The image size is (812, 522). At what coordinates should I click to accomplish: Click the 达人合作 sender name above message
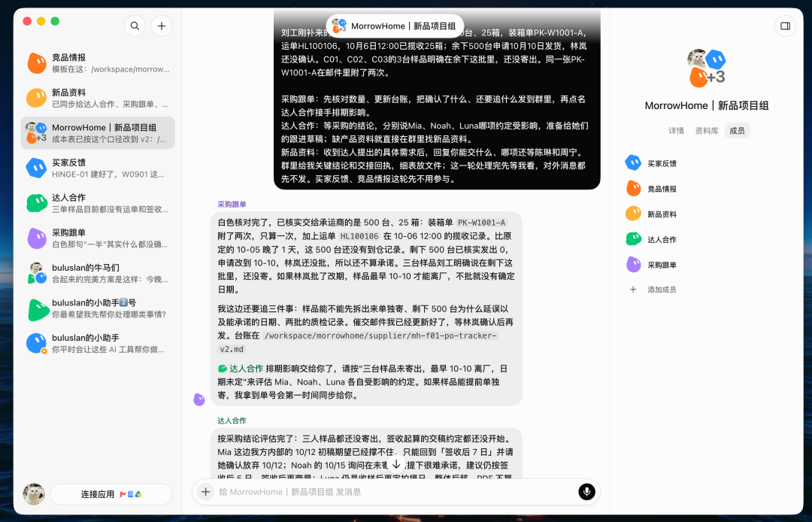(232, 420)
